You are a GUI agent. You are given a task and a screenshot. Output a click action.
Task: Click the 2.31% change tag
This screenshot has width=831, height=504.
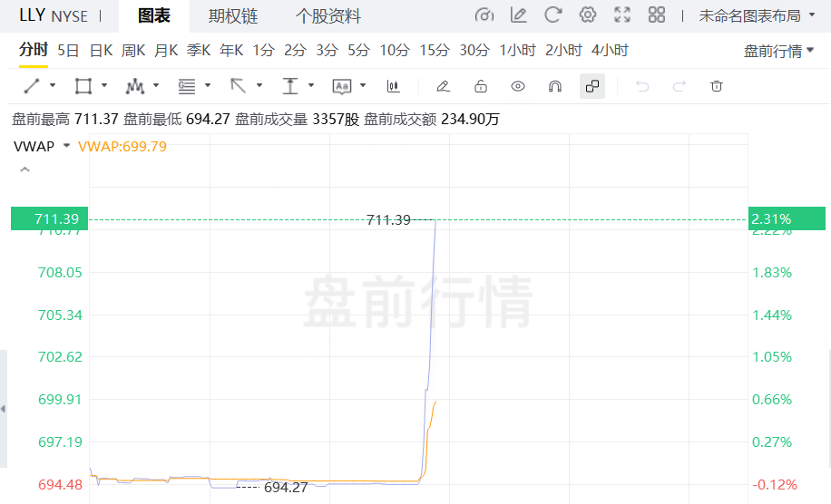[x=787, y=218]
